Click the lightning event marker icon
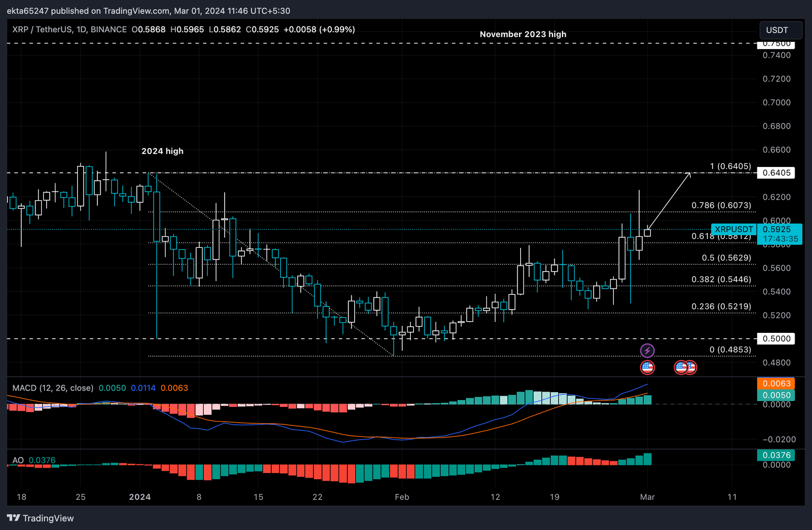 coord(648,350)
